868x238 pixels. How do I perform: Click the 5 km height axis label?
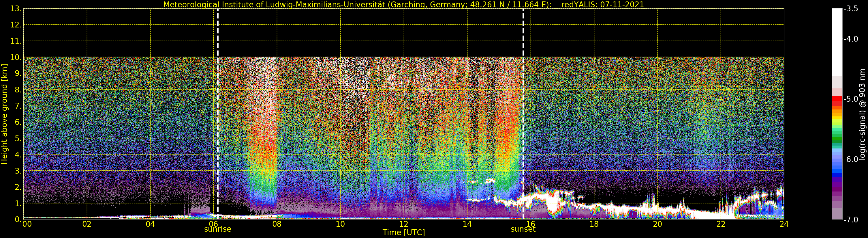(x=18, y=139)
